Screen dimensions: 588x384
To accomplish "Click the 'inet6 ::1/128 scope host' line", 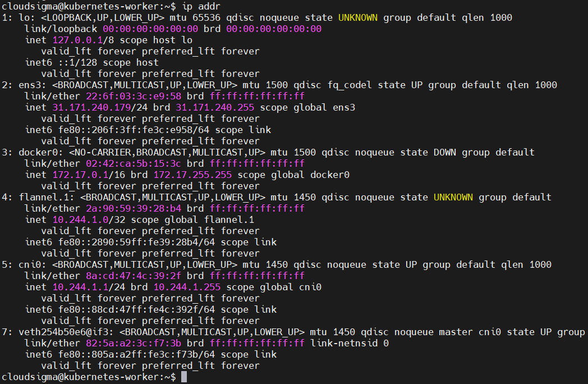I will click(x=92, y=63).
